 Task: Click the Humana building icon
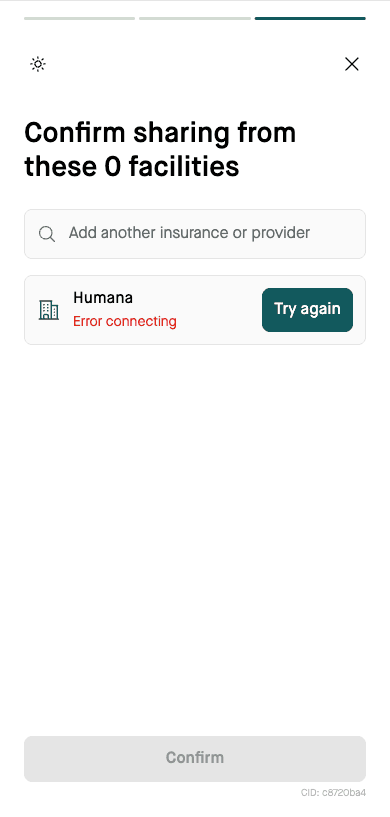(x=48, y=310)
